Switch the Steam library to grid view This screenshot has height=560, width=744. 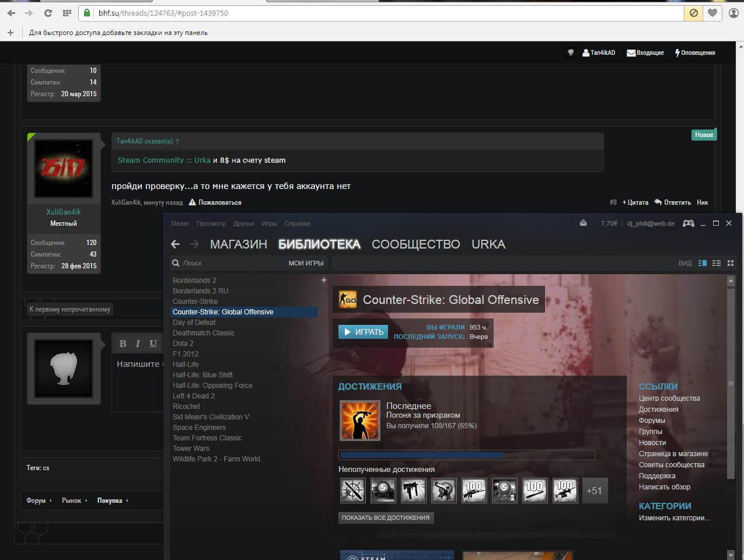(x=731, y=263)
